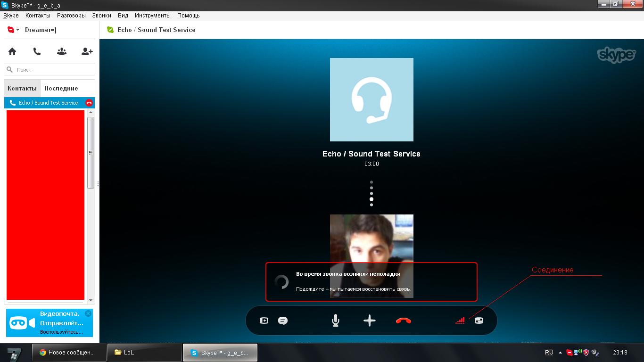644x362 pixels.
Task: Open the Вид menu
Action: (123, 16)
